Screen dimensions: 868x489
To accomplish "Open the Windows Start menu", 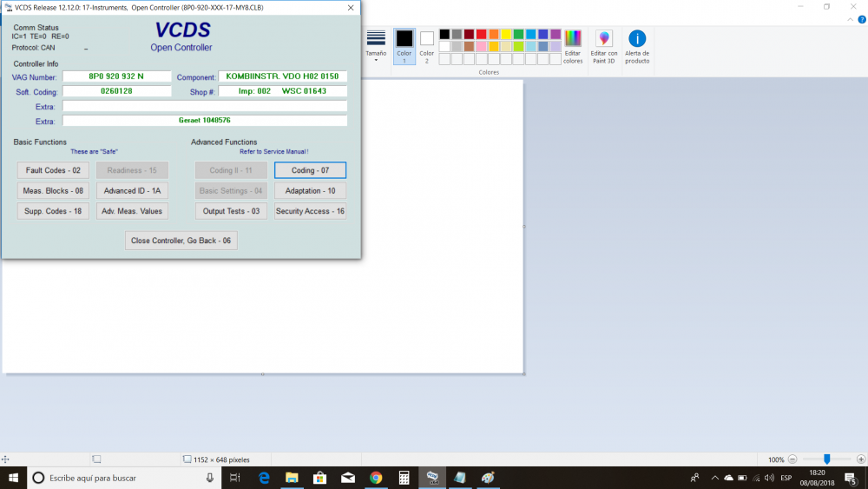I will (x=13, y=478).
